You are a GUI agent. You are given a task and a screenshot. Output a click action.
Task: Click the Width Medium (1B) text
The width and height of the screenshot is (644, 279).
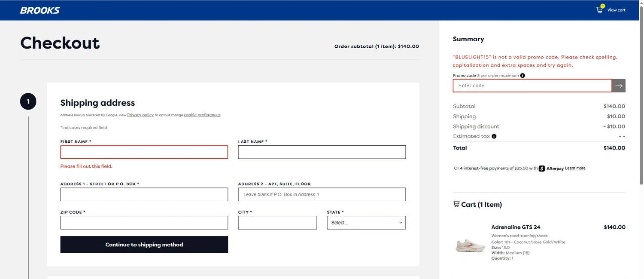(x=510, y=253)
